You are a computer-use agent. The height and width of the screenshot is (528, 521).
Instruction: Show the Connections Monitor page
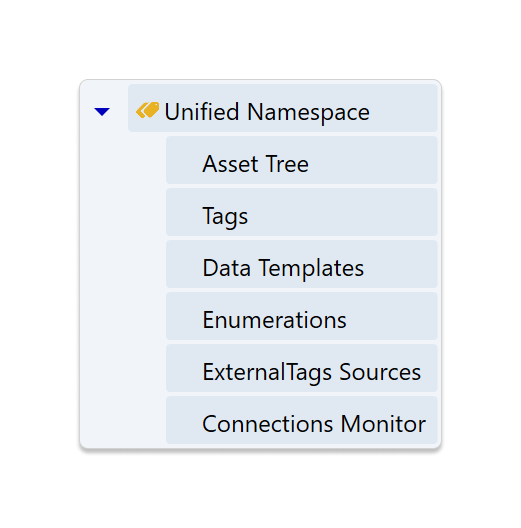tap(302, 420)
